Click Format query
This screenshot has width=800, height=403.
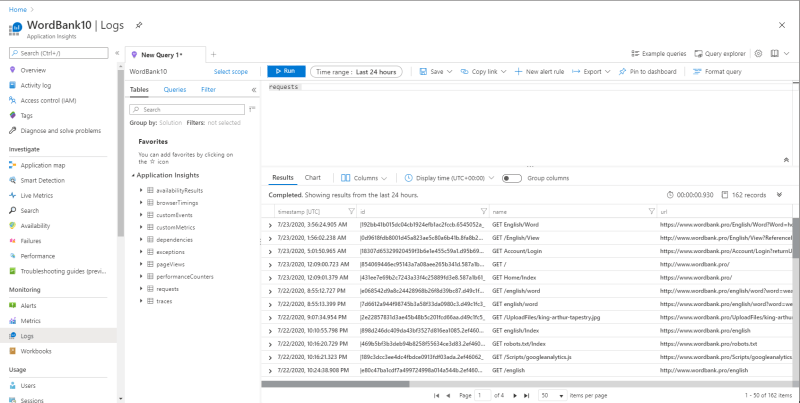tap(717, 72)
